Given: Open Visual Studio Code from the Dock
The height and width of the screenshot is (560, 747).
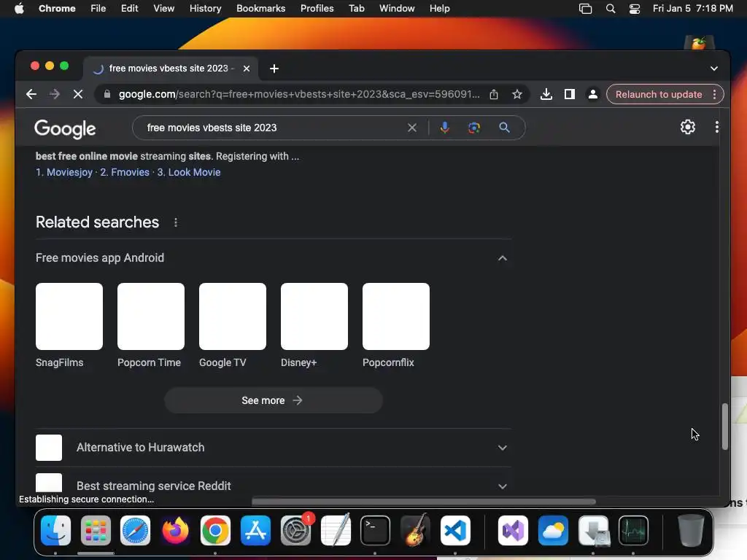Looking at the screenshot, I should click(455, 531).
